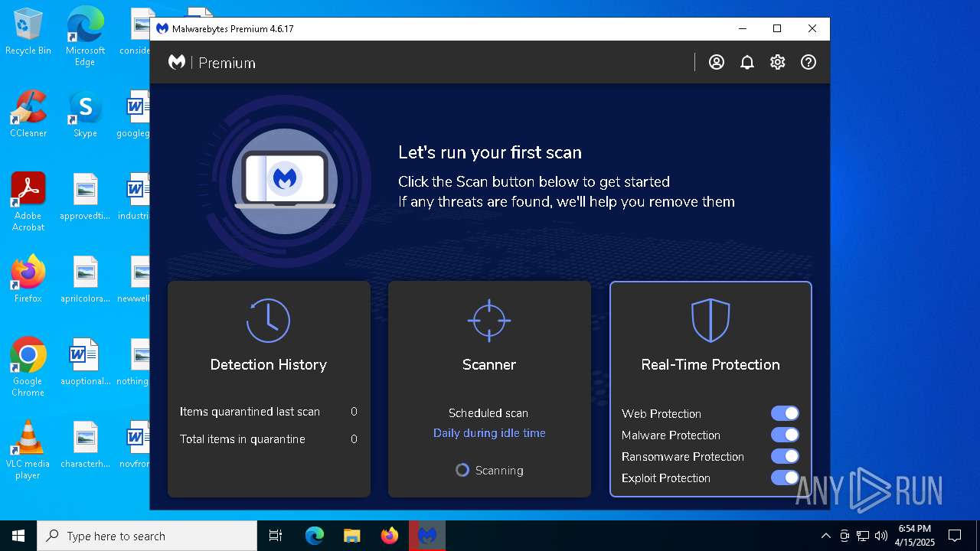Select the approvedti... image file on desktop
The width and height of the screenshot is (980, 551).
coord(85,197)
